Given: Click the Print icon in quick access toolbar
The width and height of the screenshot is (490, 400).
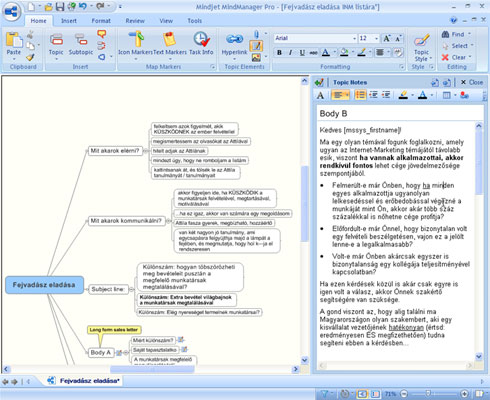Looking at the screenshot, I should pos(71,6).
